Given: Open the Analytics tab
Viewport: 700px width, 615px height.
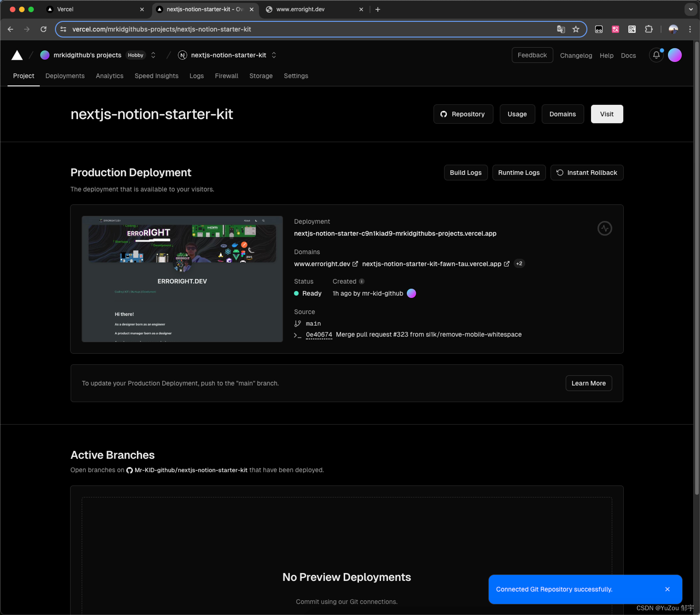Looking at the screenshot, I should point(109,76).
